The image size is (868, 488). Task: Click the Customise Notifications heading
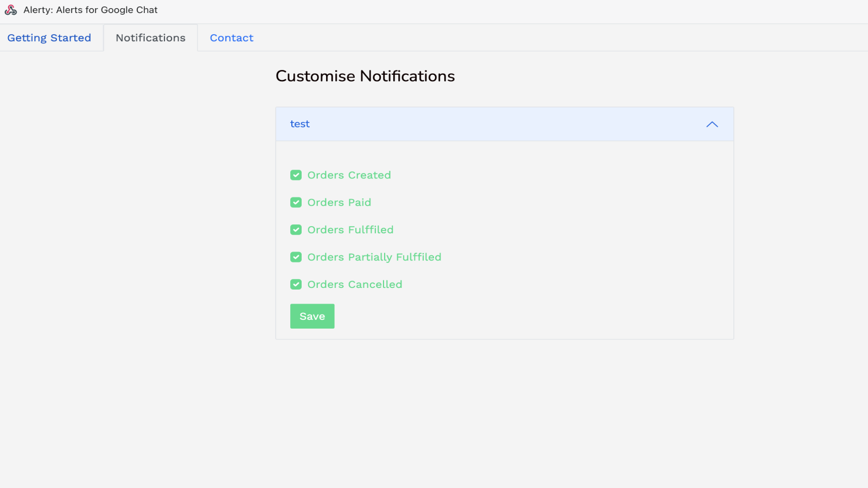pyautogui.click(x=365, y=76)
